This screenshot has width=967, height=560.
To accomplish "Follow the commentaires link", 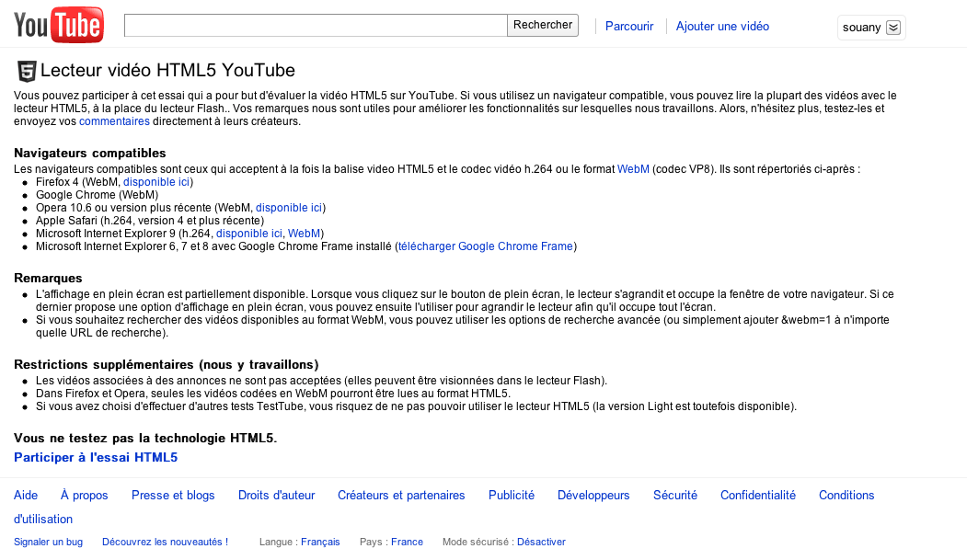I will [114, 121].
